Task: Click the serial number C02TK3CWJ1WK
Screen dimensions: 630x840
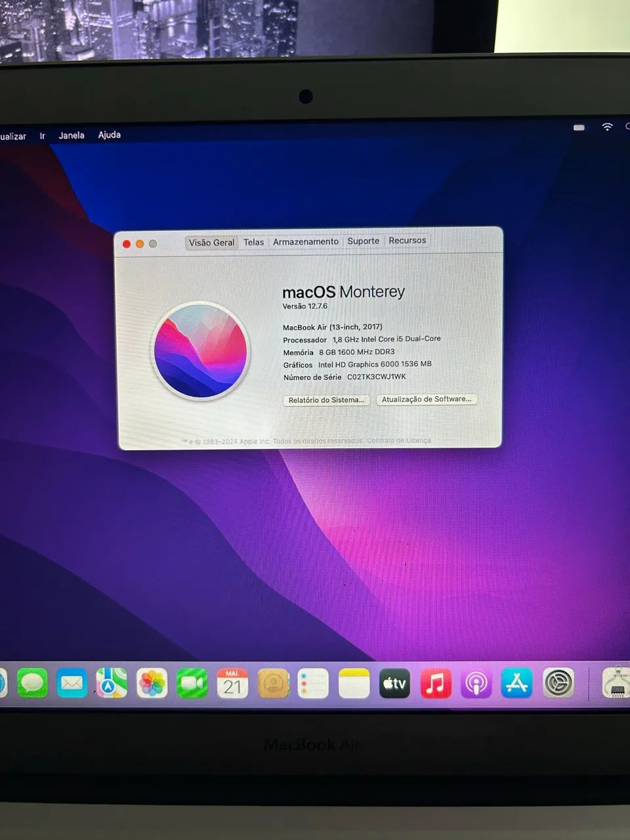Action: [x=377, y=377]
